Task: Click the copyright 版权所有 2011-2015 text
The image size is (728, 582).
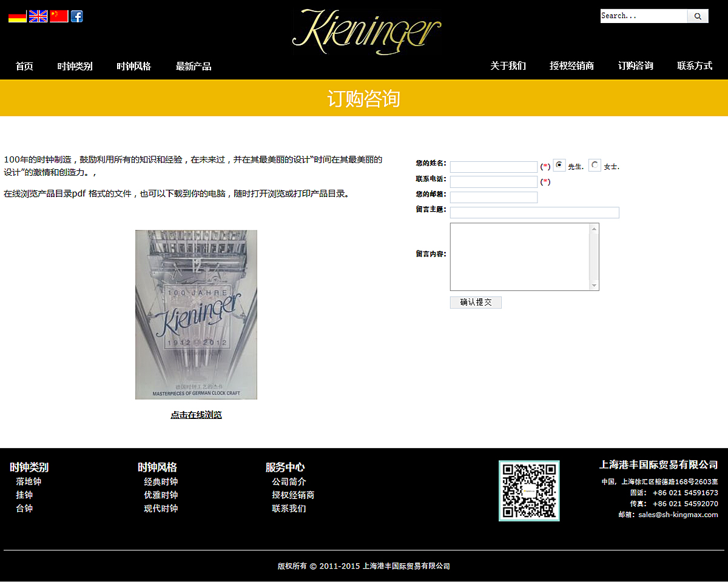Action: click(x=364, y=566)
